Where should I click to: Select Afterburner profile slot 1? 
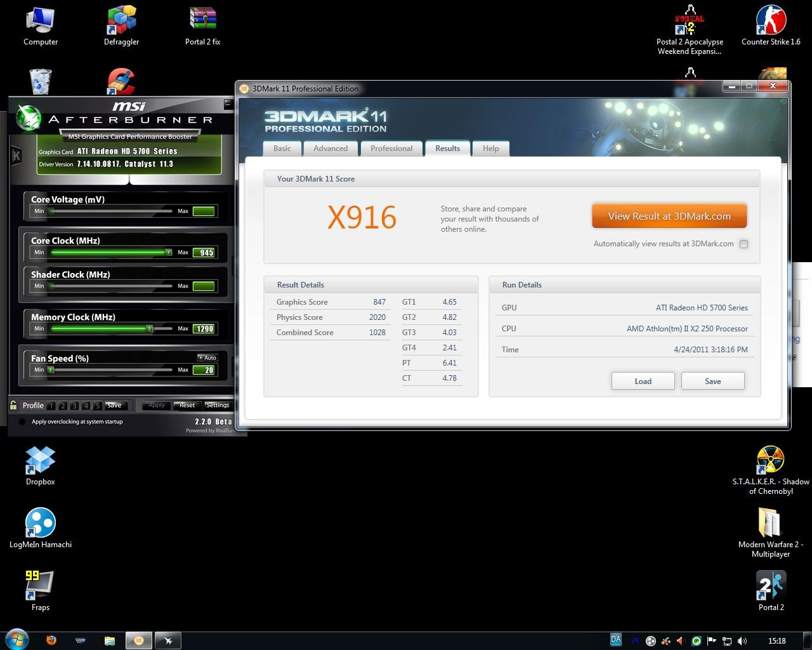(51, 406)
